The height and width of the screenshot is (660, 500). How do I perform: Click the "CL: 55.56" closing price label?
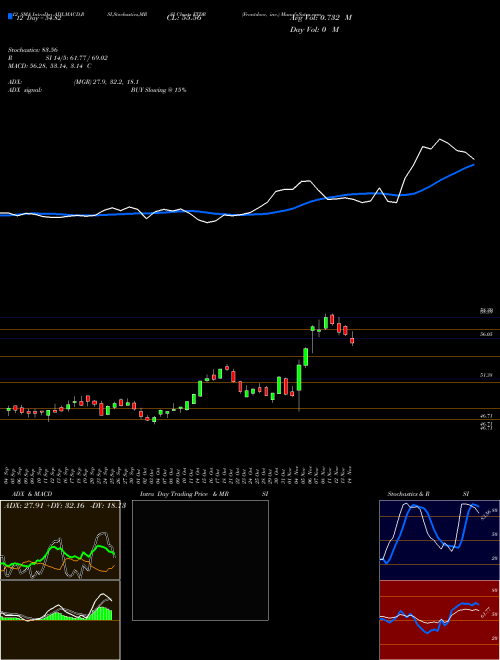pyautogui.click(x=184, y=18)
